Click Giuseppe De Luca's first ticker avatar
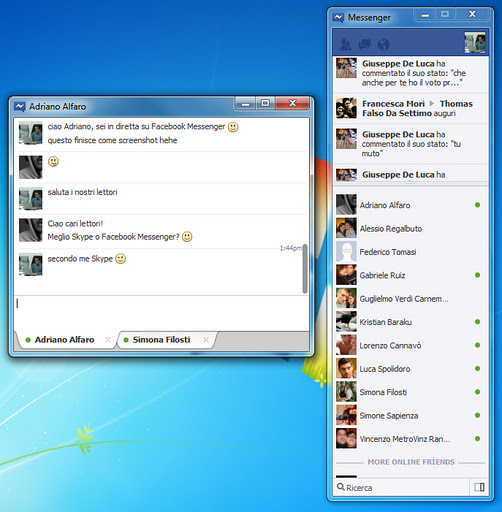The width and height of the screenshot is (502, 512). (x=346, y=68)
